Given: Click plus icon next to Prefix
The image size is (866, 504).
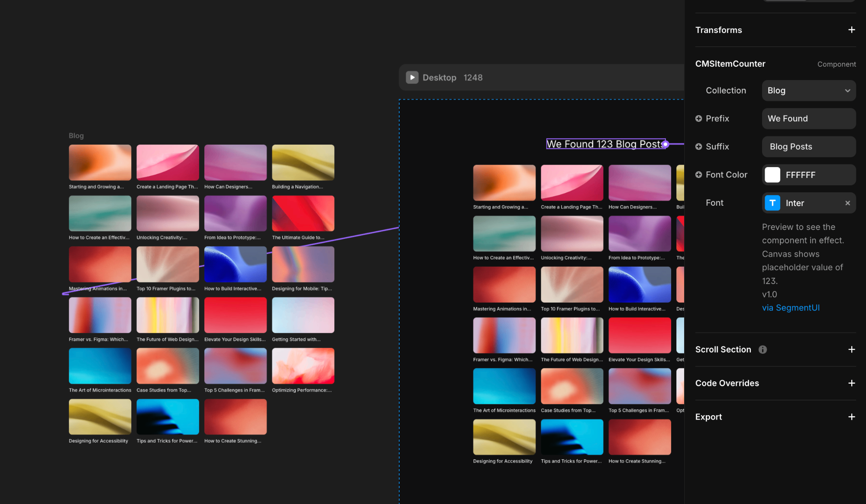Looking at the screenshot, I should tap(698, 119).
